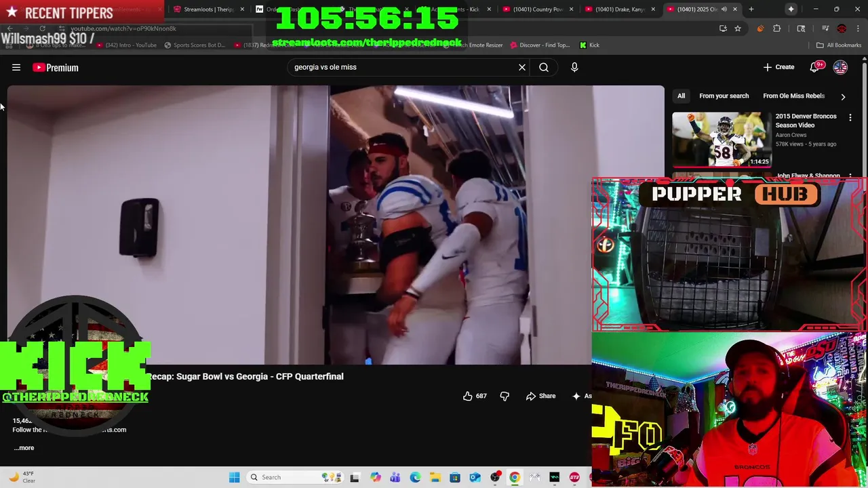Viewport: 868px width, 488px height.
Task: Open Microsoft Edge from the taskbar
Action: [415, 478]
